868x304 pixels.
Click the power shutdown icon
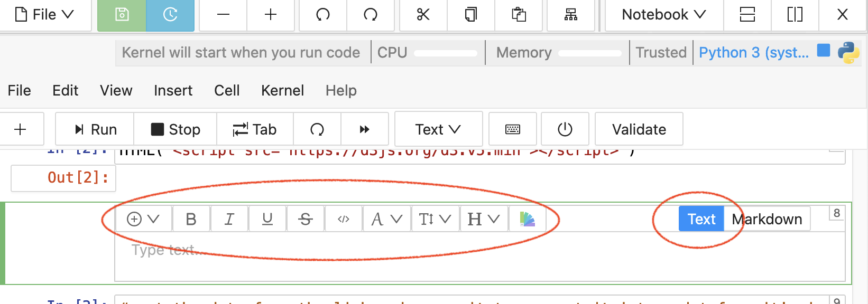click(565, 129)
